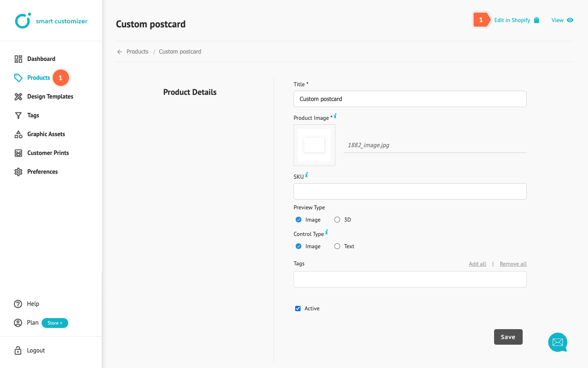Click the Plan label in sidebar
This screenshot has height=368, width=588.
[x=33, y=323]
